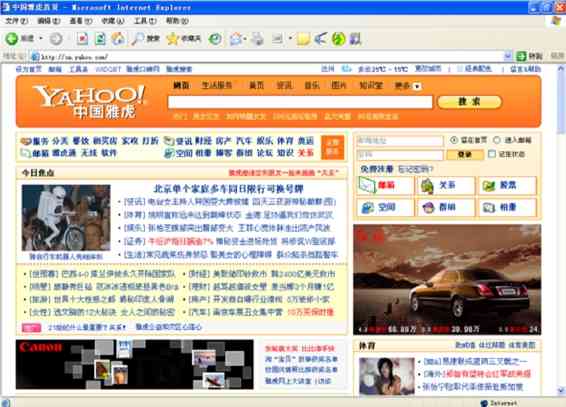Open the 群组 groups service button
The height and width of the screenshot is (407, 566).
point(446,207)
